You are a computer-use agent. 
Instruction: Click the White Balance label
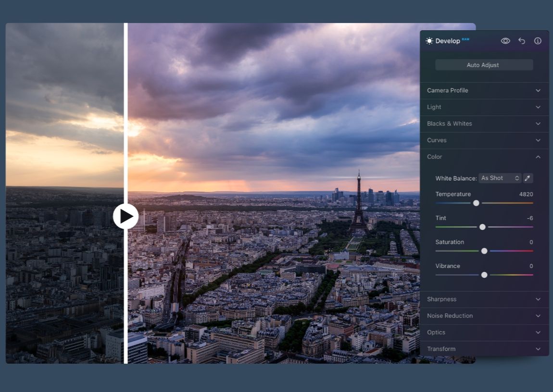point(456,178)
